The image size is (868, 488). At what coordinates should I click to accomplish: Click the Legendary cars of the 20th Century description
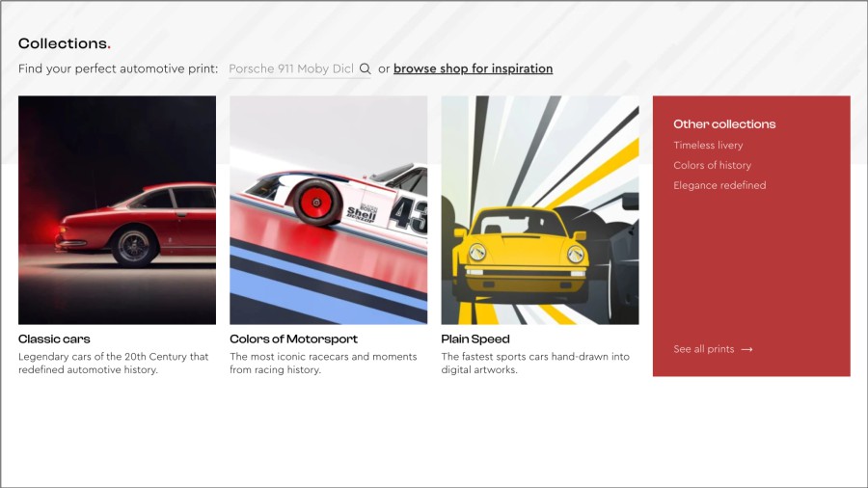114,363
